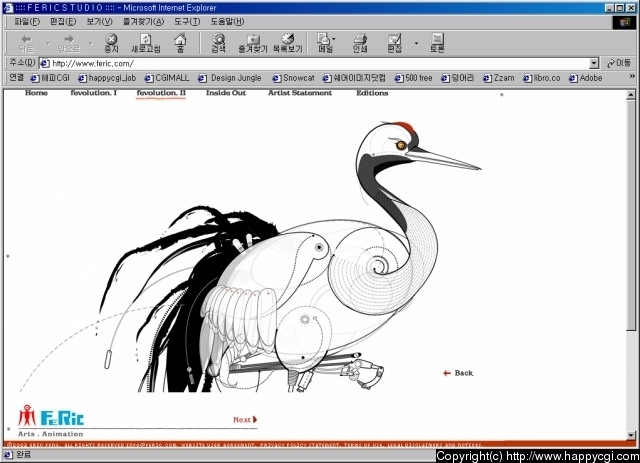Select the fevolution. II navigation link
Viewport: 640px width, 463px height.
(161, 93)
